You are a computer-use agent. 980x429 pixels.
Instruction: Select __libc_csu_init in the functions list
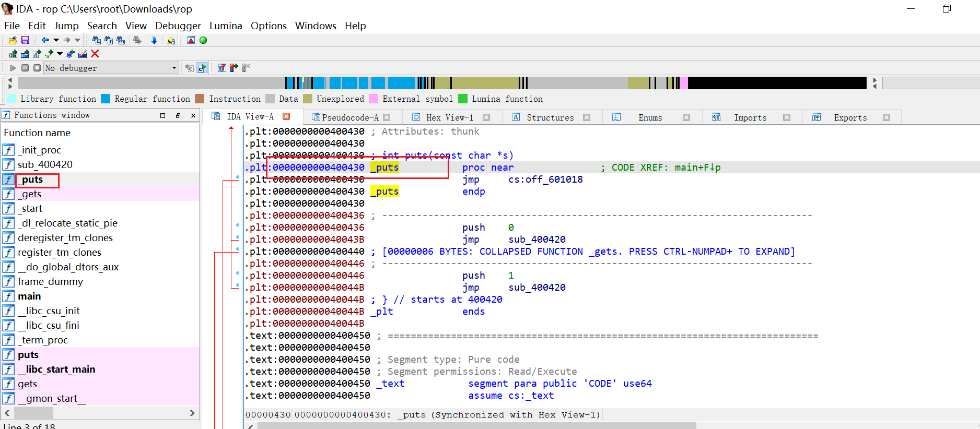(49, 311)
